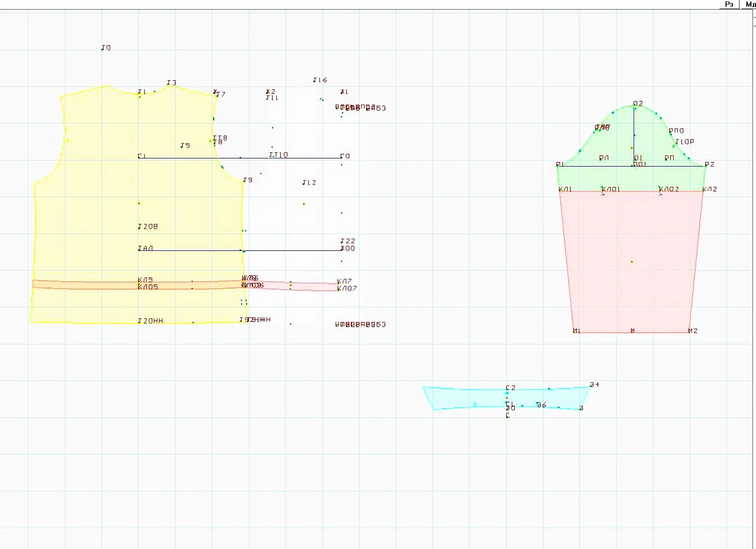Click point КЛ2 on the sleeve
This screenshot has width=756, height=549.
coord(704,191)
